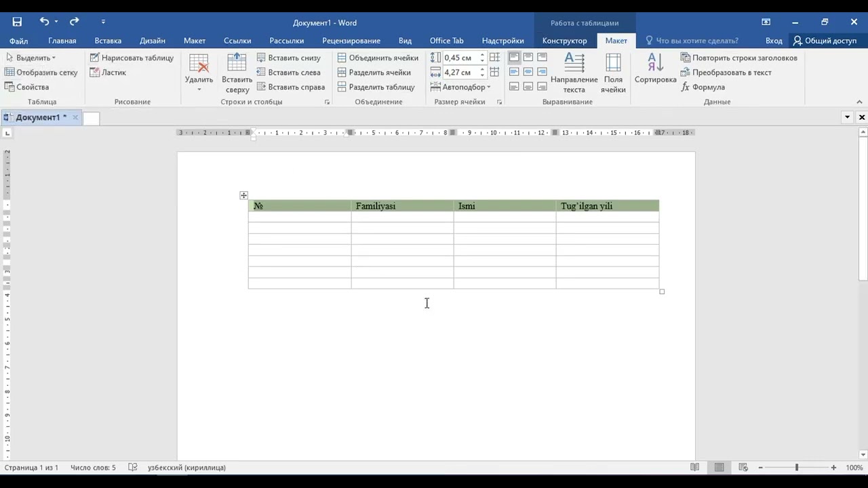Open cell margins (Поля ячейки)
The width and height of the screenshot is (868, 488).
(x=613, y=73)
